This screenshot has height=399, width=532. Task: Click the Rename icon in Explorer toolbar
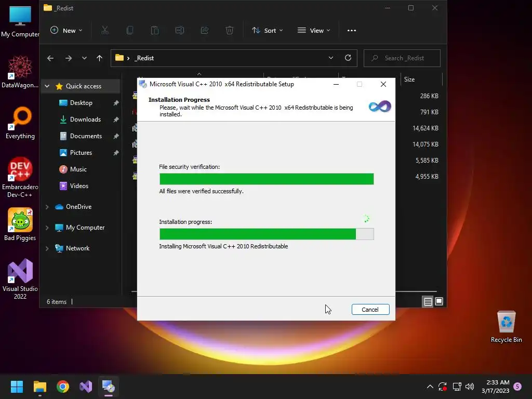tap(180, 31)
